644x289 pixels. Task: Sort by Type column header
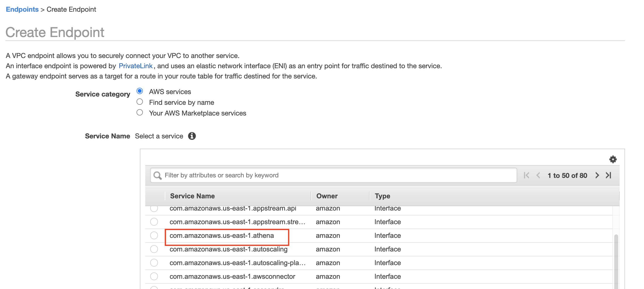(382, 196)
